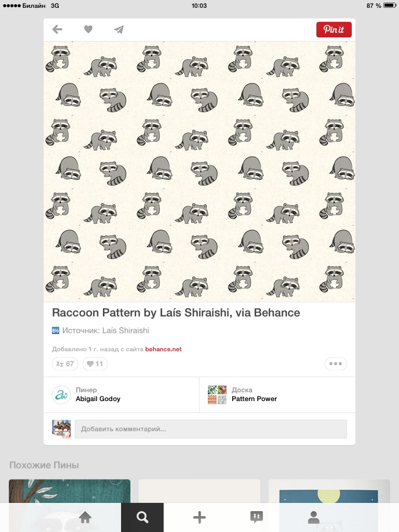This screenshot has height=532, width=399.
Task: Open the behance.net link
Action: click(x=164, y=349)
